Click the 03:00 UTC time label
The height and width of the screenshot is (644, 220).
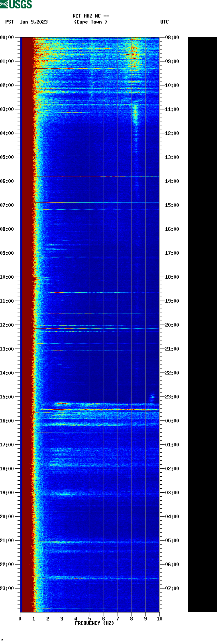coord(172,493)
